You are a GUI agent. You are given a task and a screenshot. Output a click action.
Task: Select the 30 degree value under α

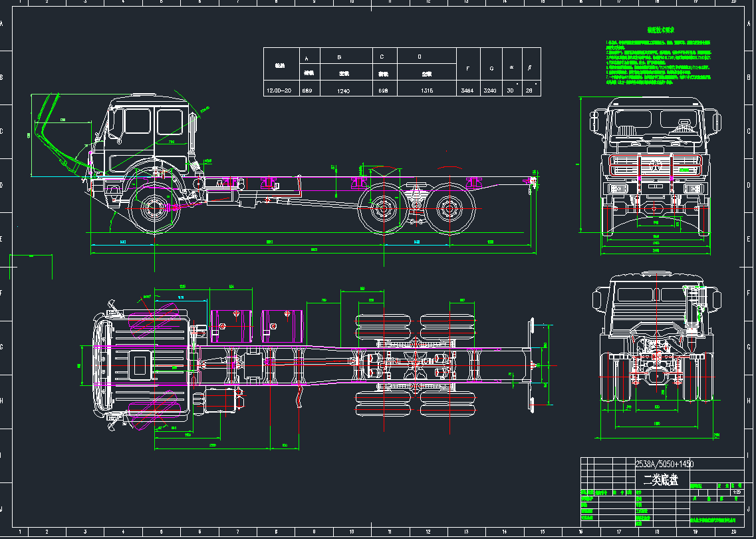[x=511, y=90]
